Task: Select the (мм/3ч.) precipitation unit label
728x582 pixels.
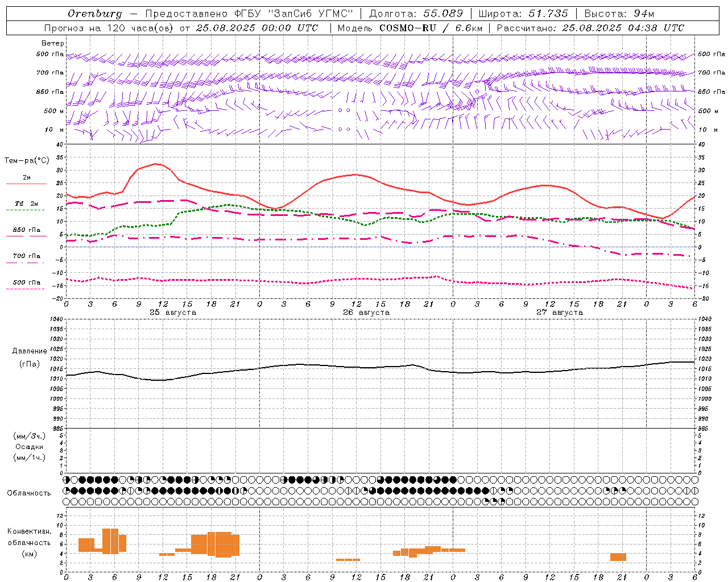Action: [30, 436]
